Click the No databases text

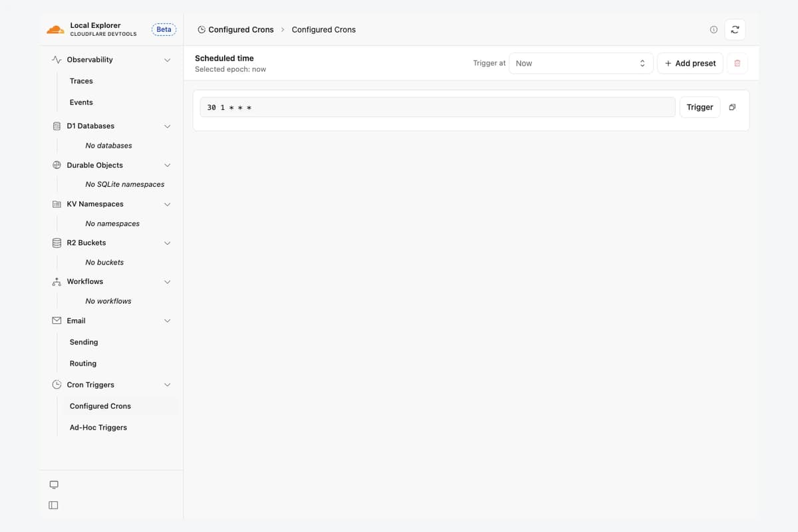109,146
